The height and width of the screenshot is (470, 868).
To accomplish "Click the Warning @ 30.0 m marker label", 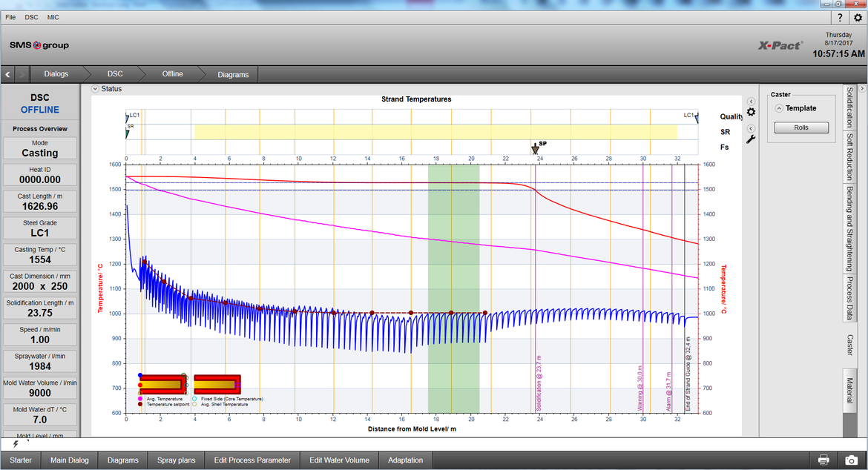I will (x=640, y=388).
